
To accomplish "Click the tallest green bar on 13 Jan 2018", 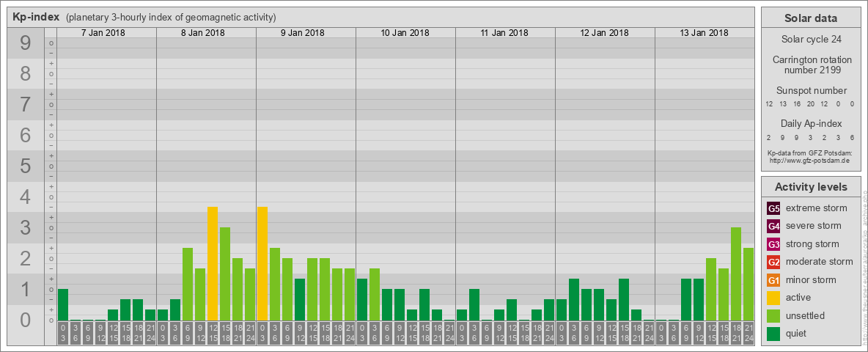I will pyautogui.click(x=736, y=274).
